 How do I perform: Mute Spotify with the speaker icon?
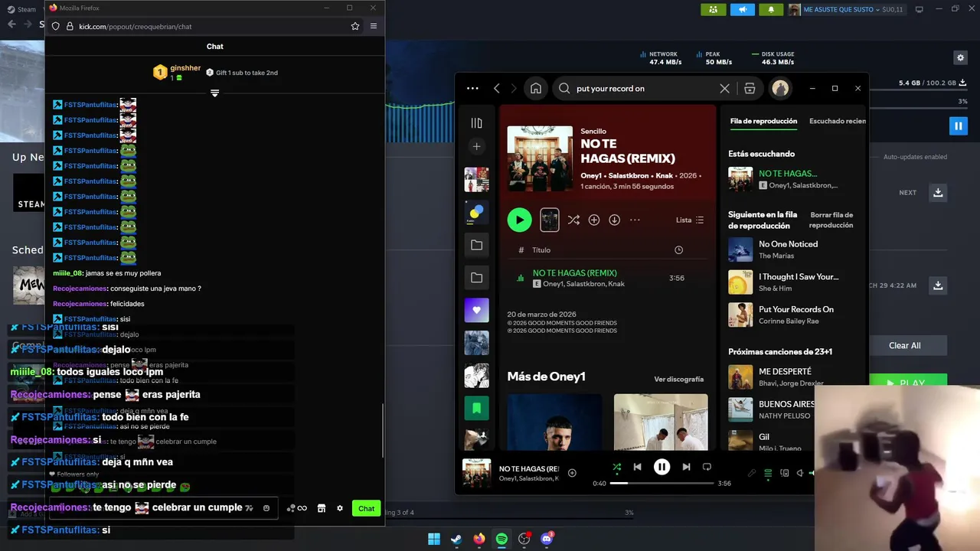[x=800, y=473]
